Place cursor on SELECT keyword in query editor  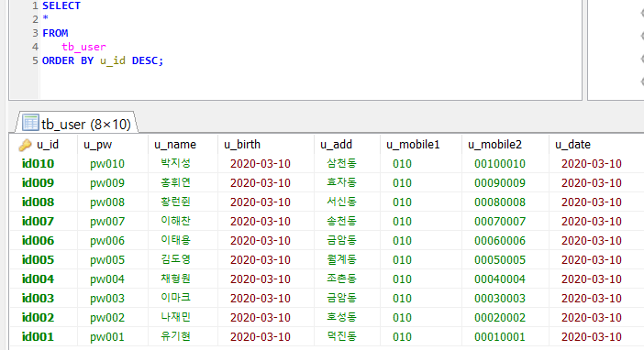(x=61, y=5)
